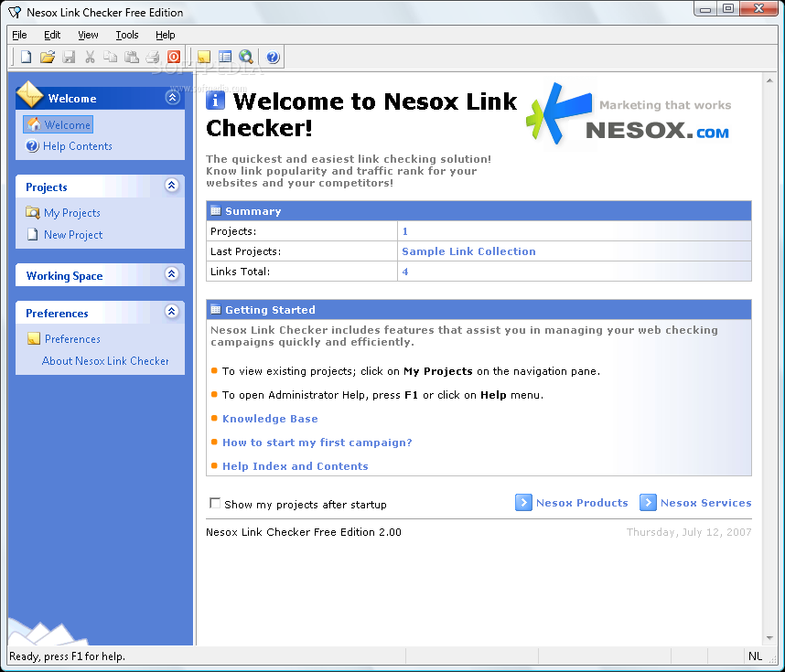Open Help Contents from the sidebar
This screenshot has height=672, width=785.
[77, 146]
